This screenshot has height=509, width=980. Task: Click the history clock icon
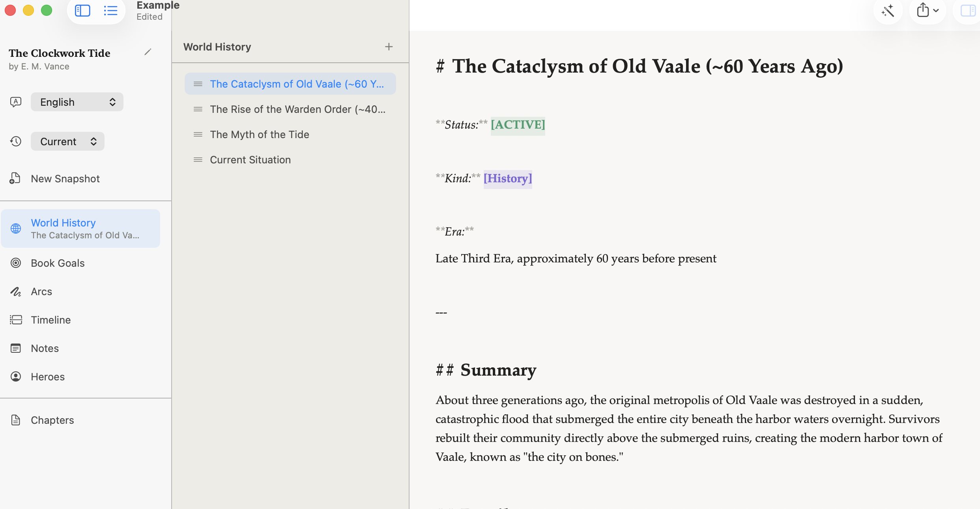16,141
